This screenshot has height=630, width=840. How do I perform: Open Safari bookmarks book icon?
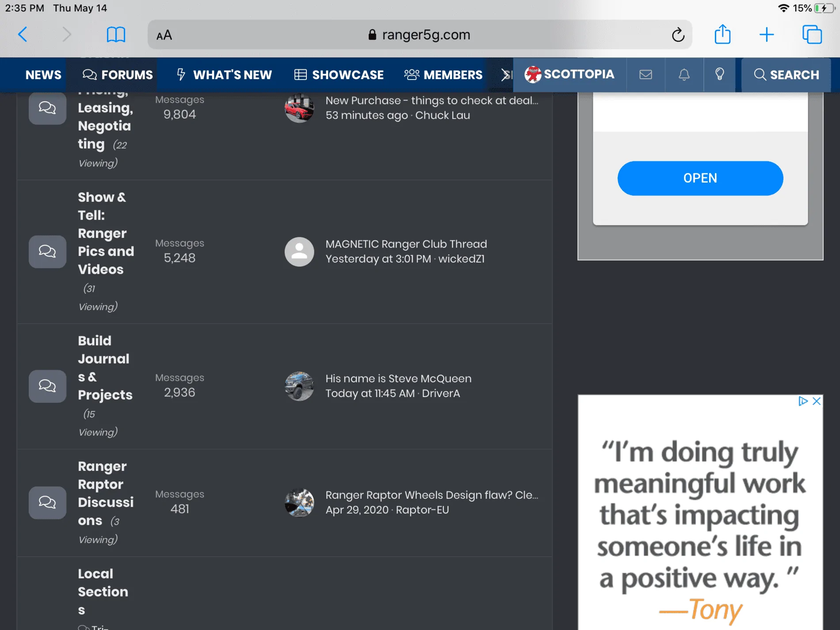pos(116,34)
